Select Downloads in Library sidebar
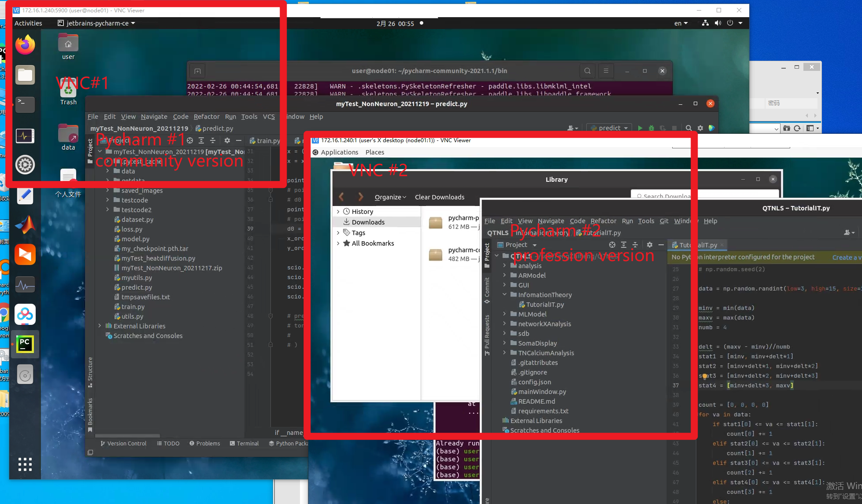Image resolution: width=862 pixels, height=504 pixels. [368, 222]
